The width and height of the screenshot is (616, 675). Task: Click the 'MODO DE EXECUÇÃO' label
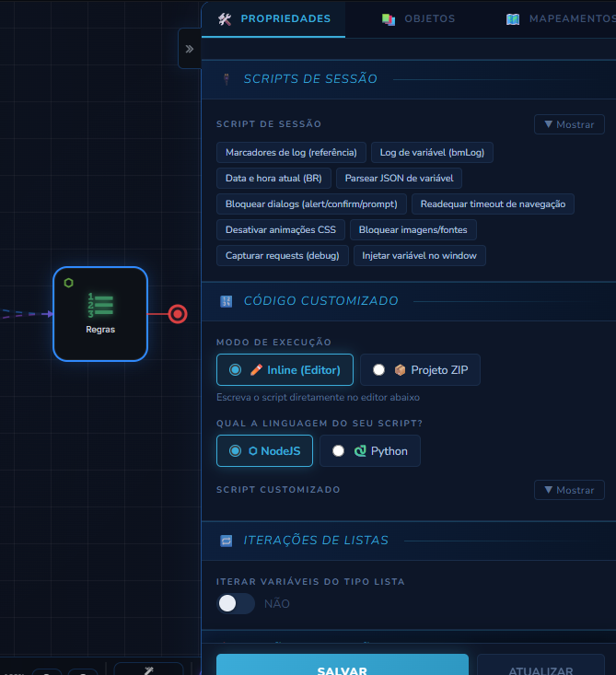coord(273,343)
